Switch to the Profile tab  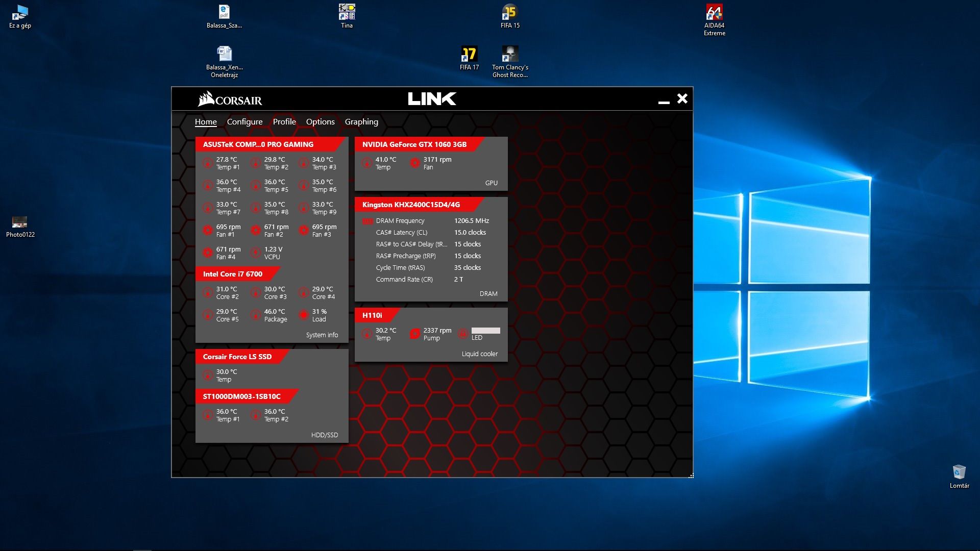pos(284,121)
